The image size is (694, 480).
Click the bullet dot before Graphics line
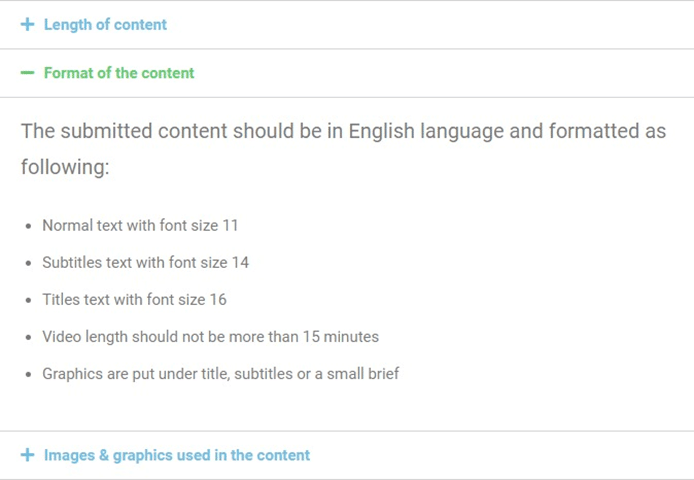[28, 374]
